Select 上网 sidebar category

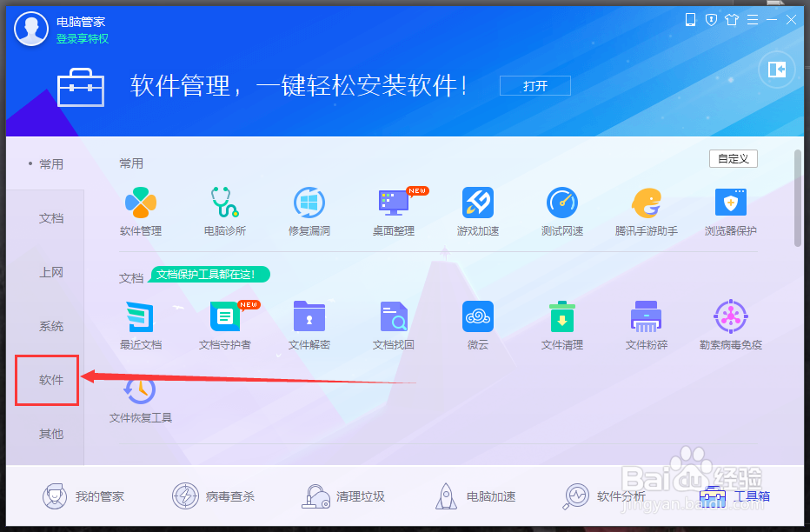[51, 272]
